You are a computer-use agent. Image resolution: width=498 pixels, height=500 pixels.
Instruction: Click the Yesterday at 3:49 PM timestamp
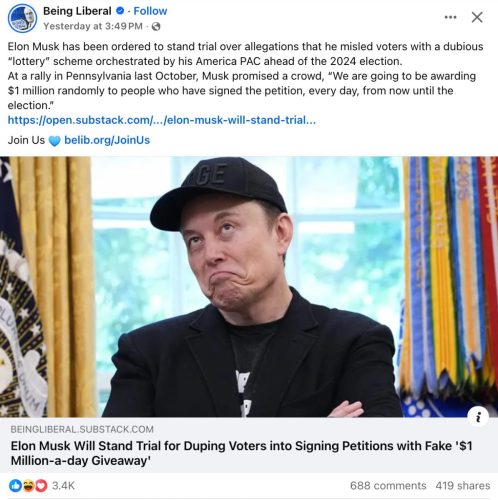click(93, 26)
